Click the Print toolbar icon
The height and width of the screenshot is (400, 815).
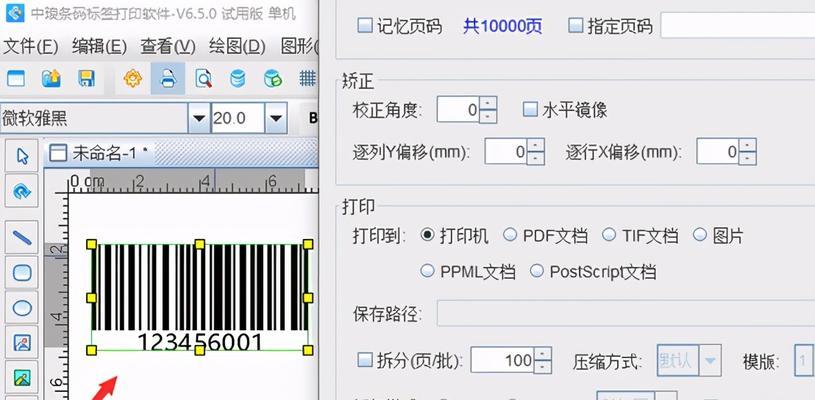pos(168,79)
